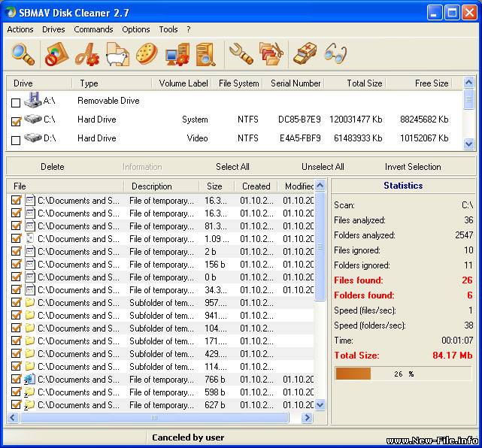Click the file list vertical scrollbar thumb
Screen dimensions: 482x448
tap(320, 246)
